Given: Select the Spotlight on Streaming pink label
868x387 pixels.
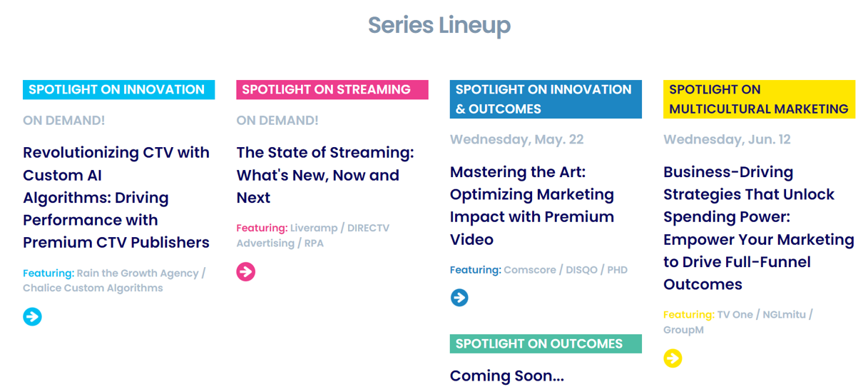Looking at the screenshot, I should (332, 89).
